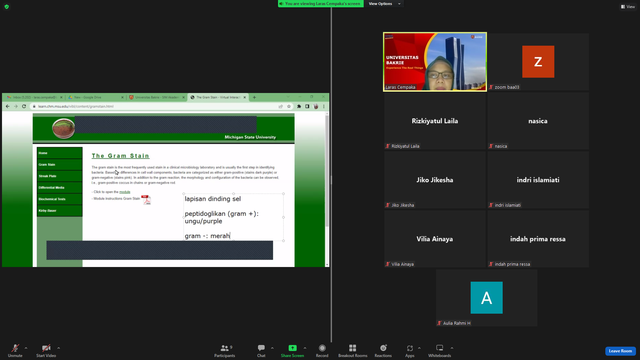Click the Leave Room button

[x=620, y=351]
